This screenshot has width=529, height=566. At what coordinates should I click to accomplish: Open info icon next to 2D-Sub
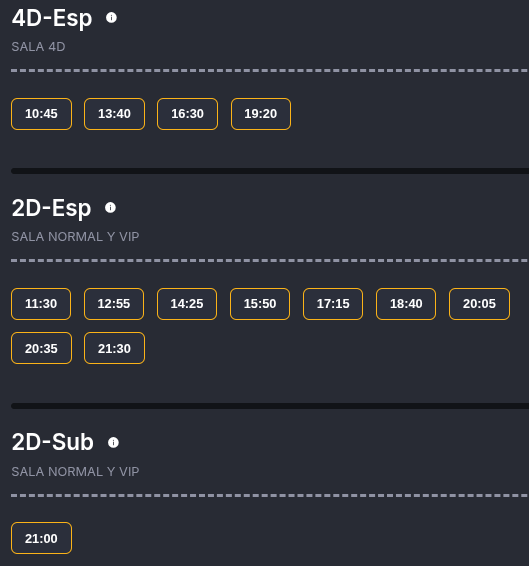[113, 442]
